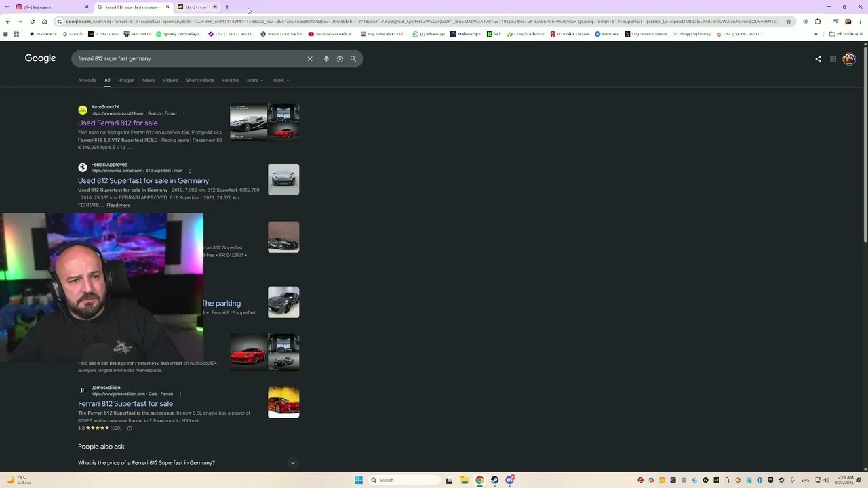Select the Short videos search tab
Screen dimensions: 868x488
click(200, 80)
